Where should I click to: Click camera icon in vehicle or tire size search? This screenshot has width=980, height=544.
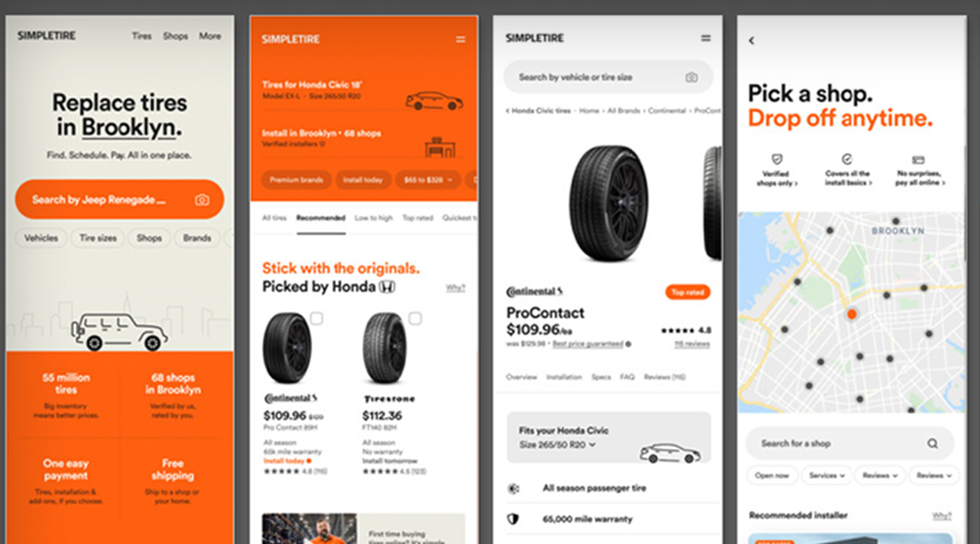click(691, 77)
